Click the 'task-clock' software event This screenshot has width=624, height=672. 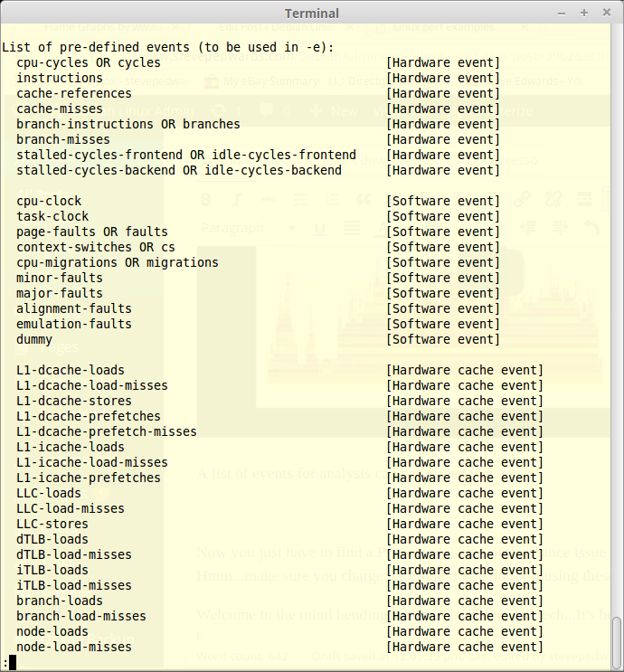click(x=52, y=216)
